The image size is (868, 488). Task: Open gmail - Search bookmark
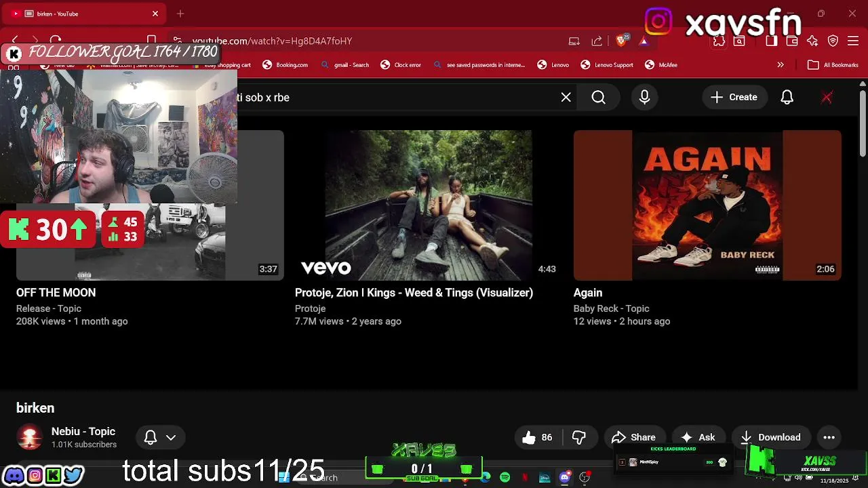click(345, 65)
